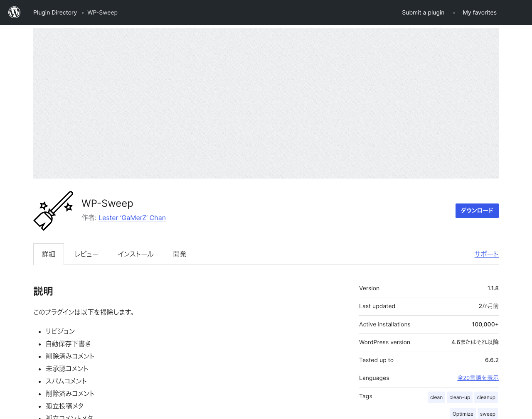Click the WordPress version value 4.6またはそれ以降

click(475, 342)
